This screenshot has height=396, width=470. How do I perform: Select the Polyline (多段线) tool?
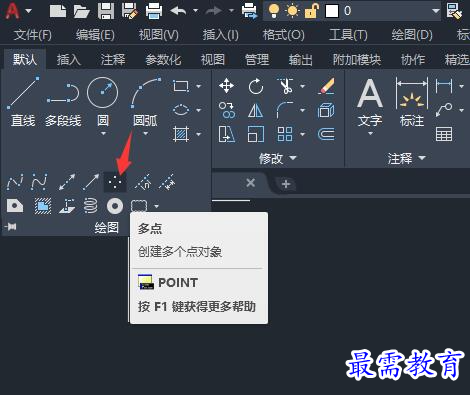(63, 101)
